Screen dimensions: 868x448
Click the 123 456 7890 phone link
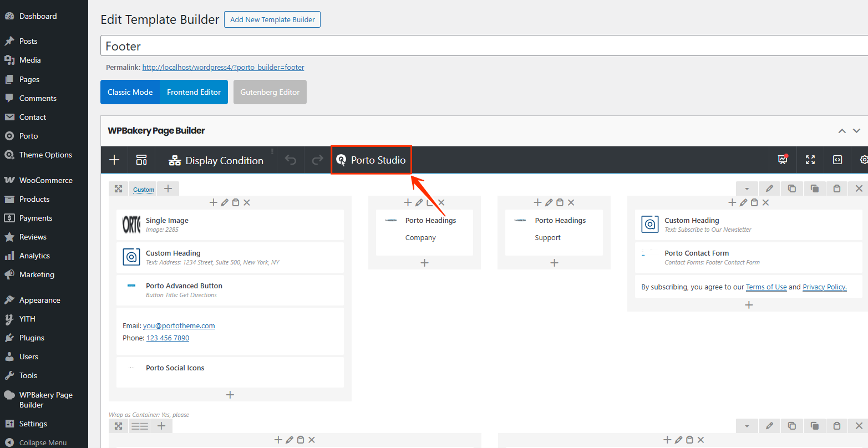point(167,338)
